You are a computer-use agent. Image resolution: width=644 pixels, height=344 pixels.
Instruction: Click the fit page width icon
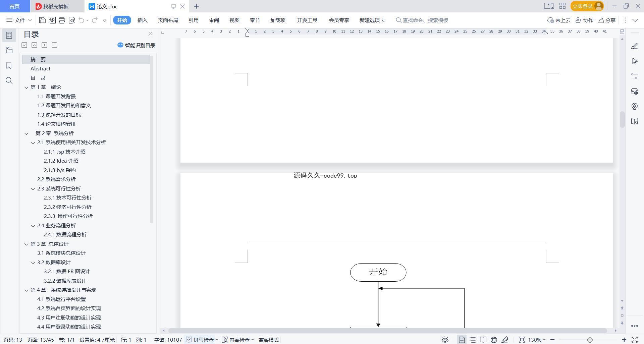click(522, 340)
